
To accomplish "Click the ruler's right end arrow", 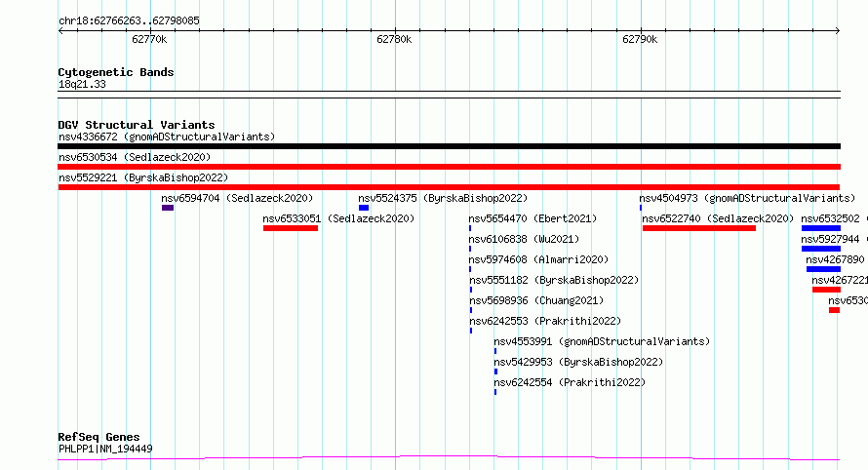I will 838,31.
